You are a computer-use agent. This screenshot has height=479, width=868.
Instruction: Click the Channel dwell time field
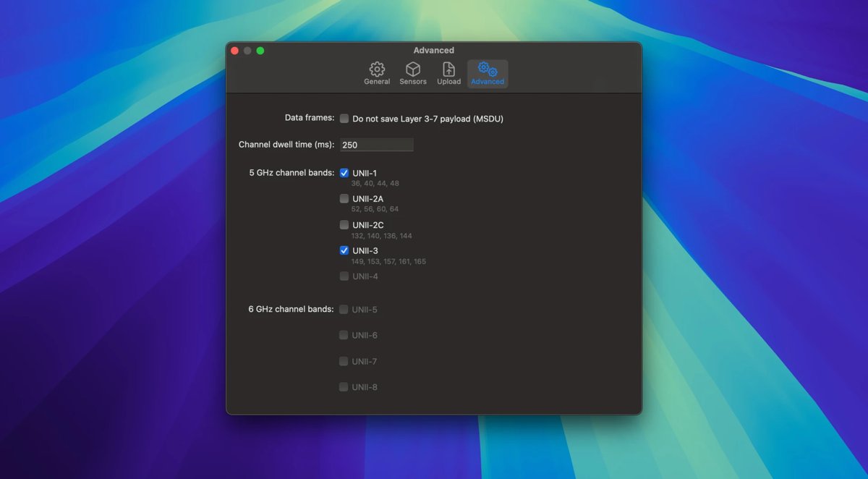[376, 145]
